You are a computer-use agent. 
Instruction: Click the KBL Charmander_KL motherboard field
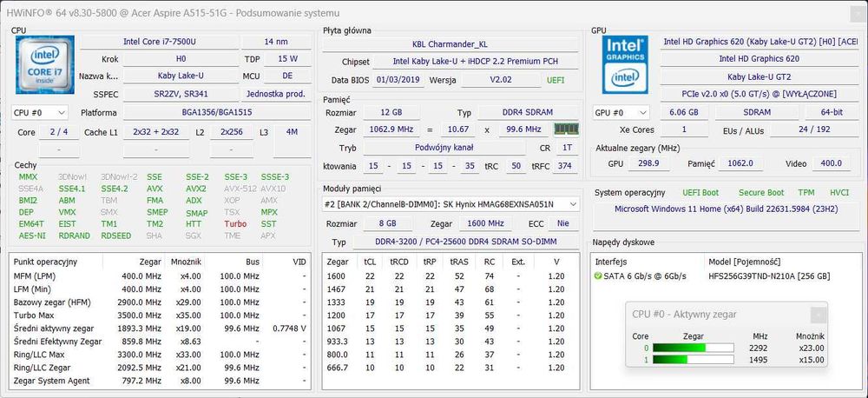point(450,44)
